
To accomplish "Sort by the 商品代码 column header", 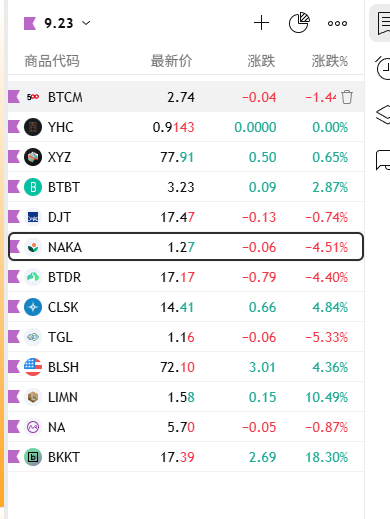I will (x=52, y=61).
